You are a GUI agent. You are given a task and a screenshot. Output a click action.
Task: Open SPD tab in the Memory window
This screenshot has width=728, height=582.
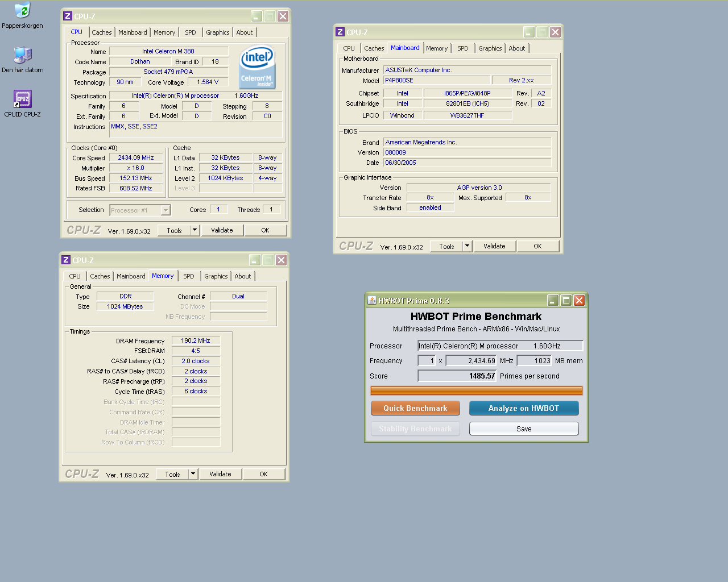pyautogui.click(x=189, y=276)
